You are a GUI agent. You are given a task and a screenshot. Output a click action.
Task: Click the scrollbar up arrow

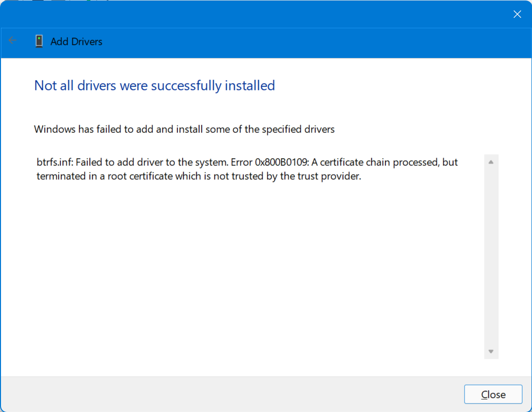490,162
